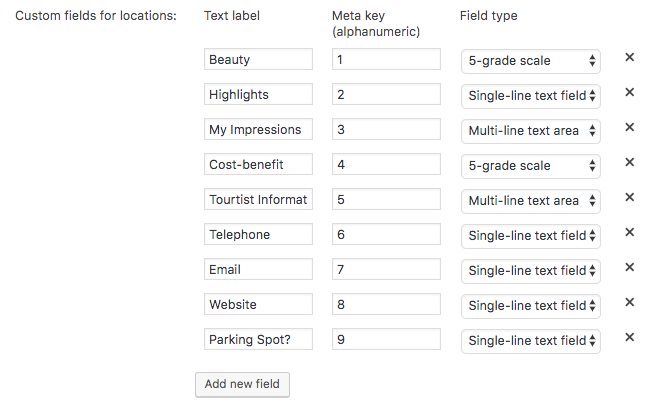This screenshot has height=419, width=671.
Task: Delete the Website field via X icon
Action: coord(630,303)
